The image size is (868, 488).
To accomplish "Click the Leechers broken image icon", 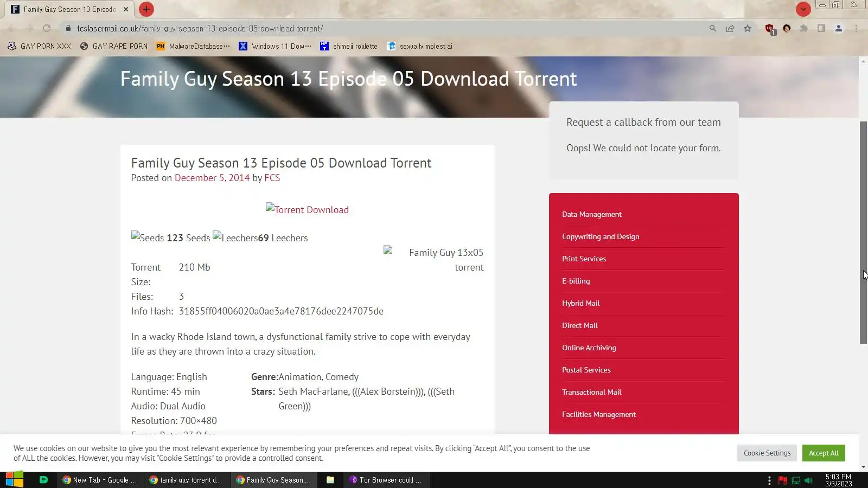I will click(235, 237).
